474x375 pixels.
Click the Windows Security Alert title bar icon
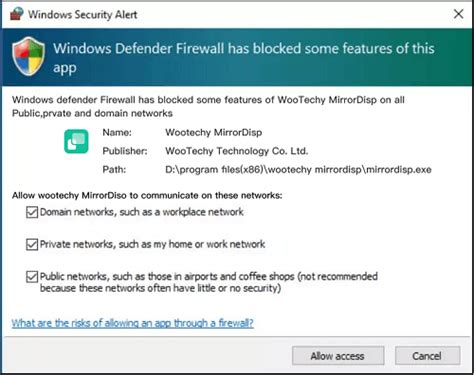pos(16,14)
